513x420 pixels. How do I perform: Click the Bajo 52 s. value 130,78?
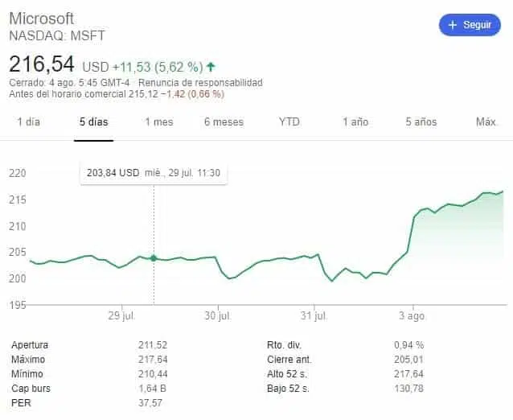tap(408, 389)
